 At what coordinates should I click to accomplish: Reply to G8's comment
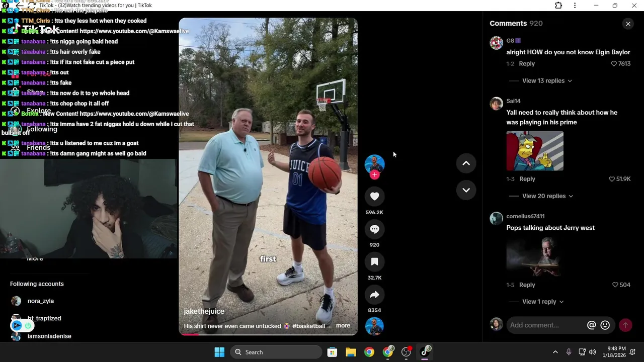tap(527, 64)
